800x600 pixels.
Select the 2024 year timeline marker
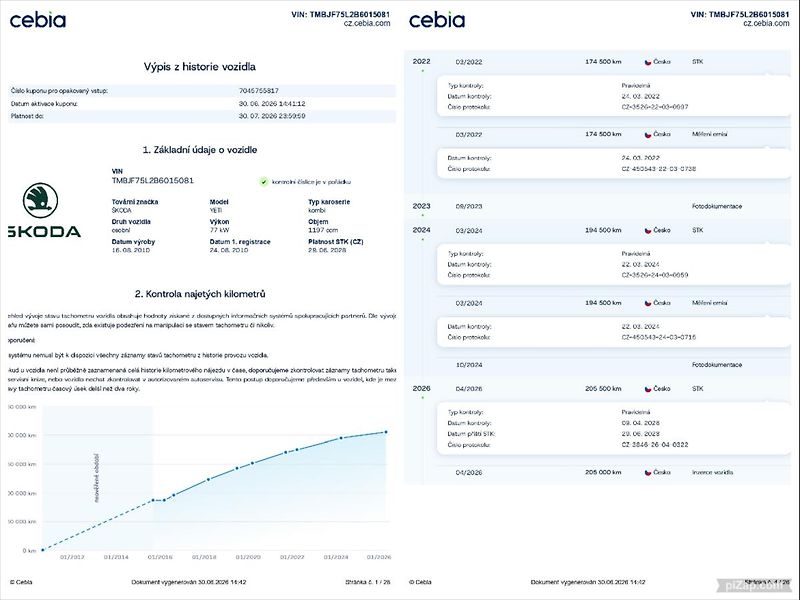pyautogui.click(x=421, y=230)
